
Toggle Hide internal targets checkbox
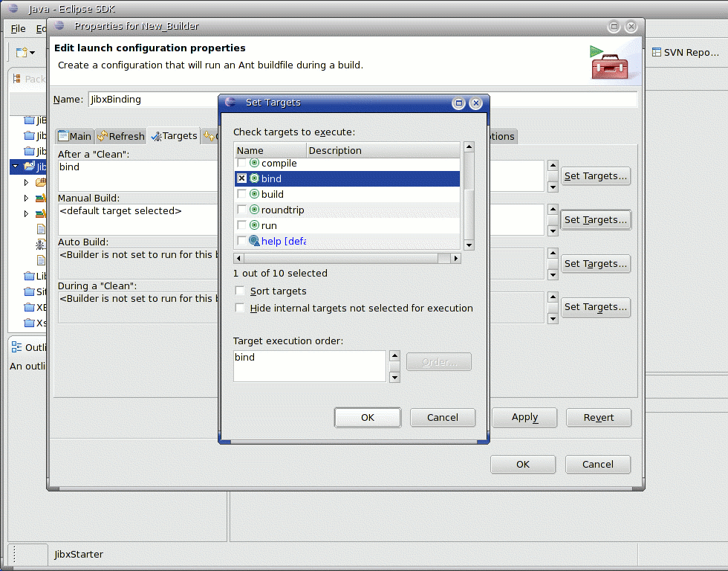[x=240, y=308]
